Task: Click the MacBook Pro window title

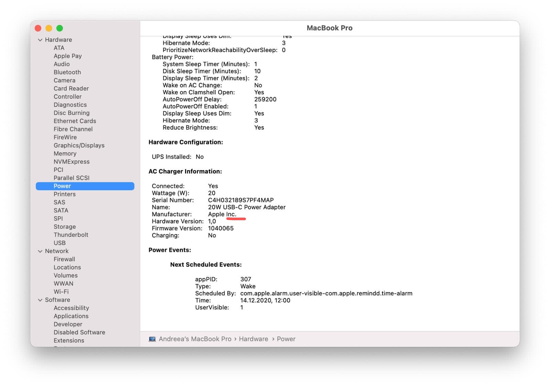Action: (x=330, y=28)
